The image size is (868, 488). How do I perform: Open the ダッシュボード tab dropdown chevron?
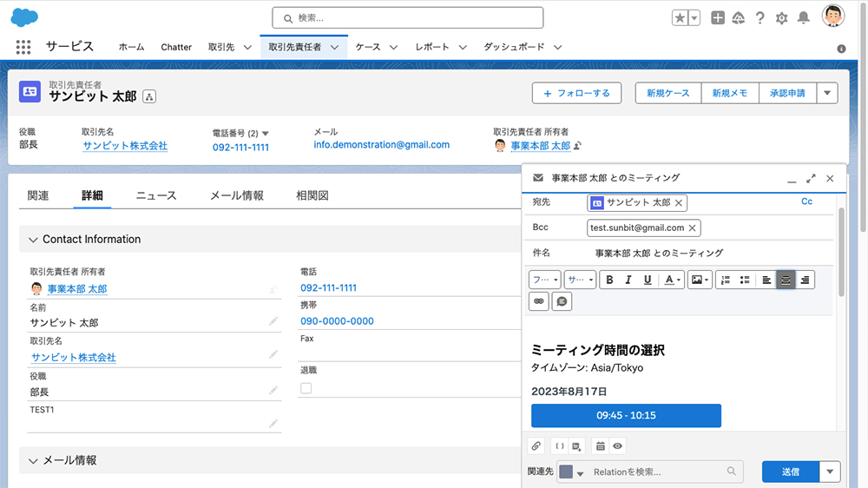pos(558,47)
